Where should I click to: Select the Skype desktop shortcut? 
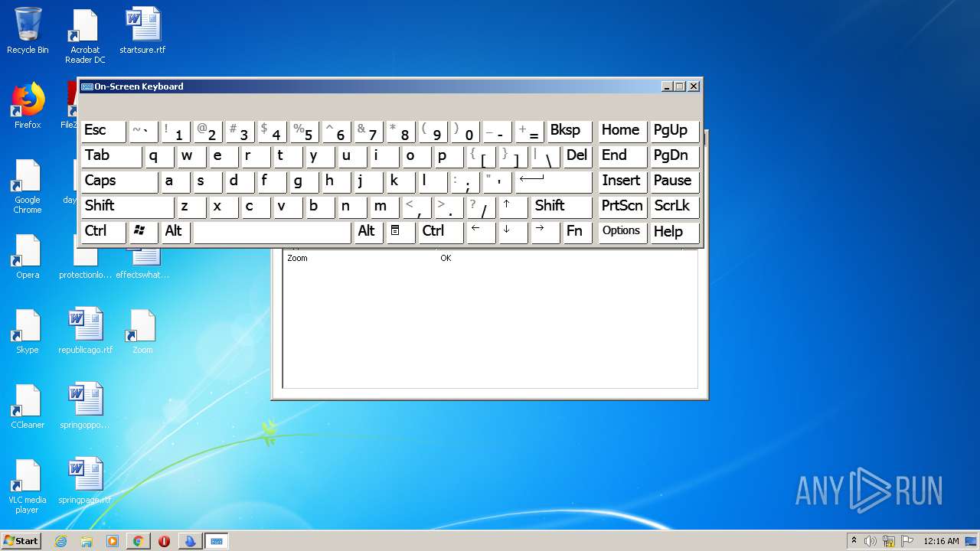(x=28, y=331)
